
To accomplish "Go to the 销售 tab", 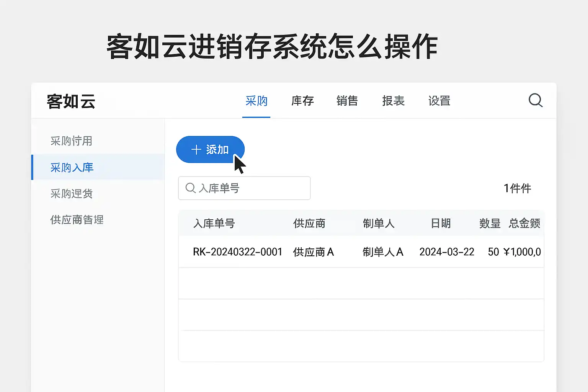I will (x=347, y=101).
